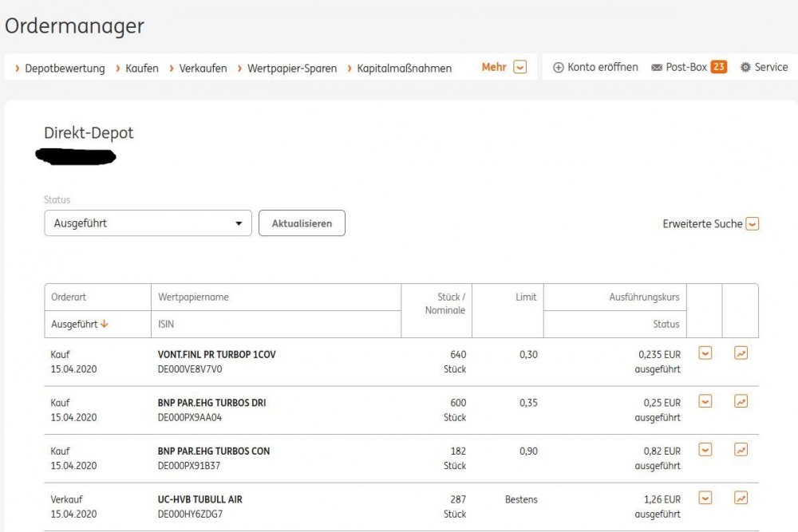Open the Status dropdown showing Ausgeführt

coord(148,223)
